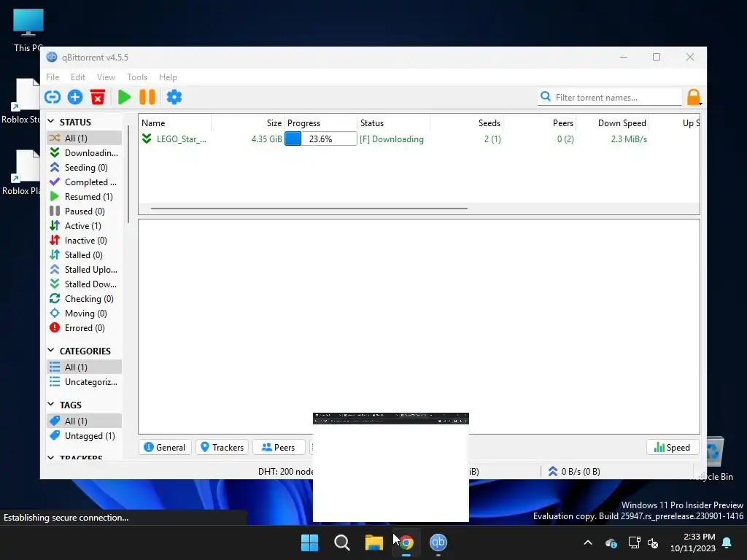Open the View menu
The height and width of the screenshot is (560, 747).
106,77
